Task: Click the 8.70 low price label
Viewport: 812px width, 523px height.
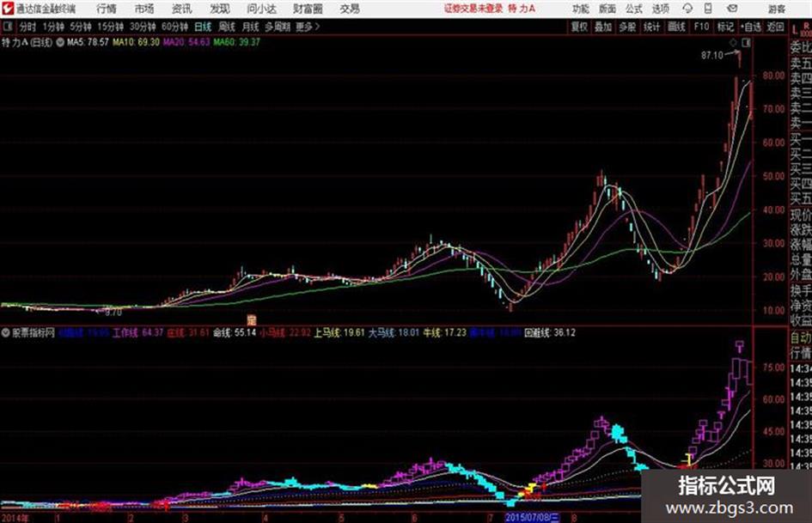Action: [x=113, y=313]
